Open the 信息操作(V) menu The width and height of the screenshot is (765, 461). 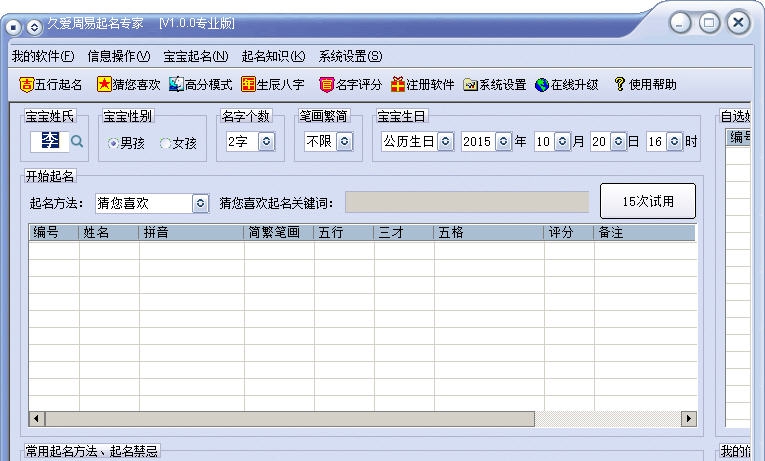coord(119,56)
